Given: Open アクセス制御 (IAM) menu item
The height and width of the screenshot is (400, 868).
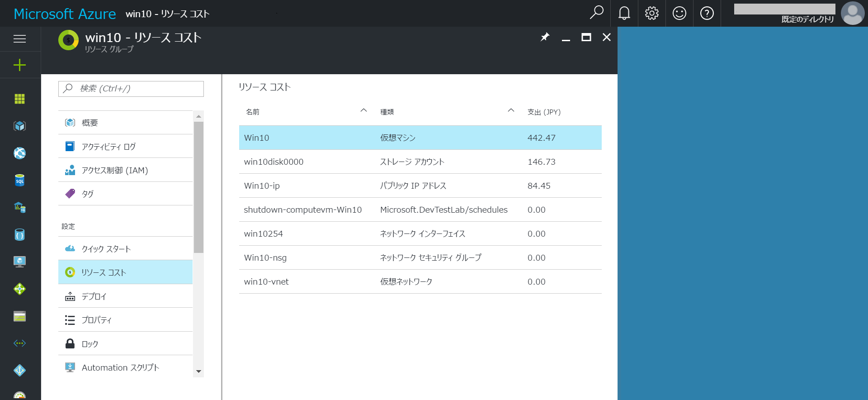Looking at the screenshot, I should [x=125, y=170].
